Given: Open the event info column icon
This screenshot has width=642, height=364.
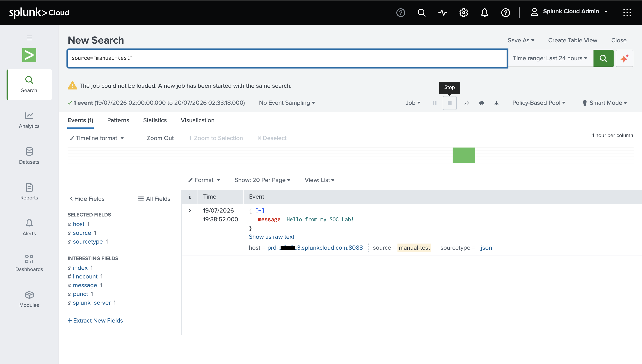Looking at the screenshot, I should coord(190,197).
